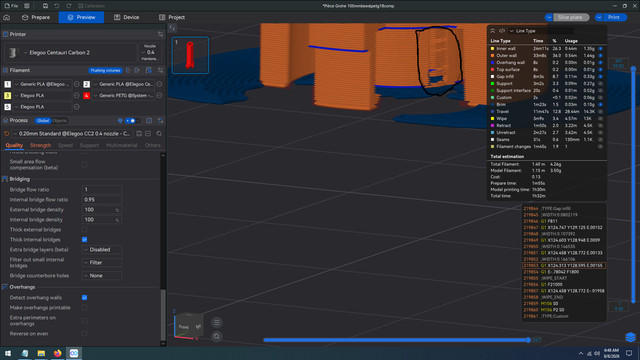
Task: Switch to the Preview tab
Action: pyautogui.click(x=81, y=17)
